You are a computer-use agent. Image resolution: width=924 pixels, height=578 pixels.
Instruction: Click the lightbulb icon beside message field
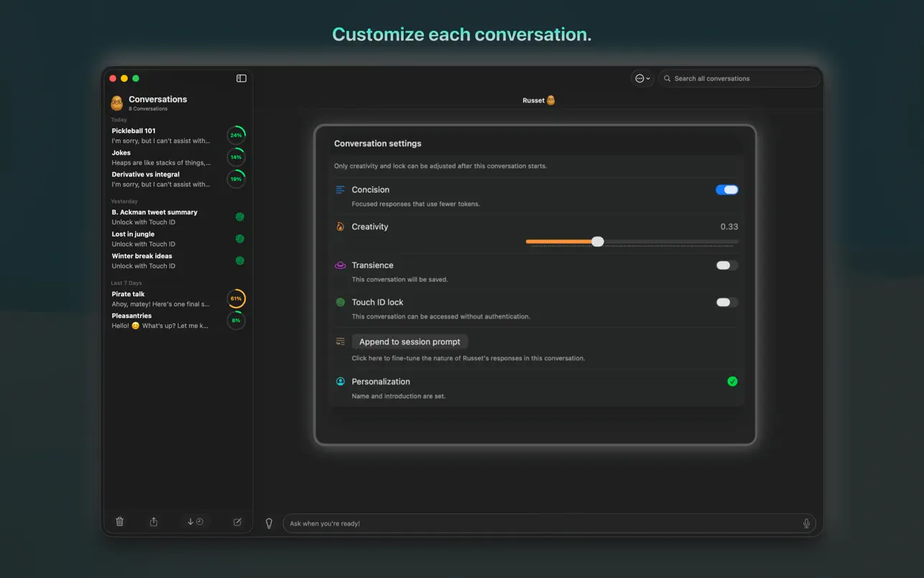click(x=269, y=523)
